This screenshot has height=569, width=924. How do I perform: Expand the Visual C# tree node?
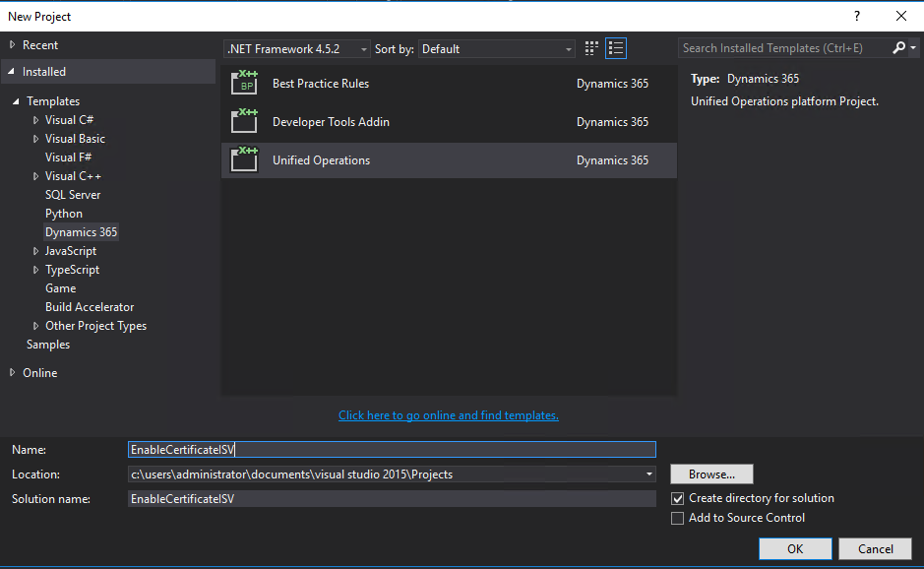tap(36, 120)
